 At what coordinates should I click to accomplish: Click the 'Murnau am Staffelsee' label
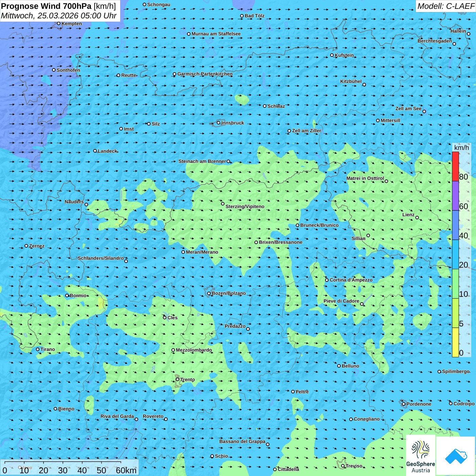216,34
